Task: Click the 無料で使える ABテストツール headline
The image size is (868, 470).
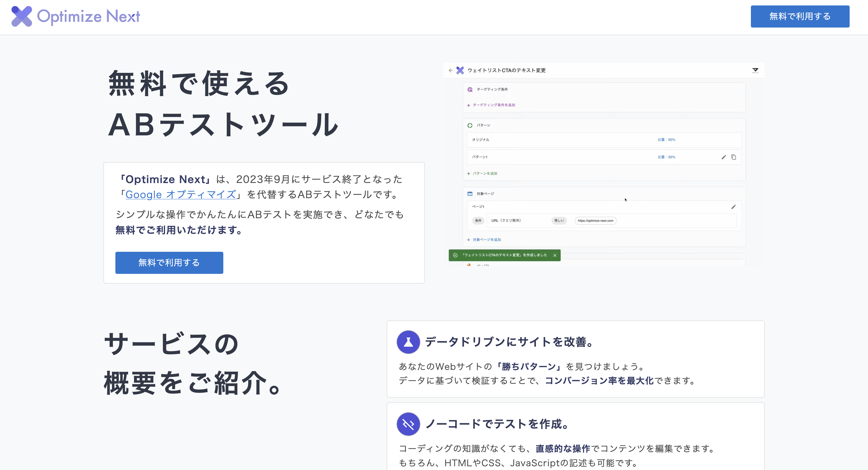Action: 223,104
